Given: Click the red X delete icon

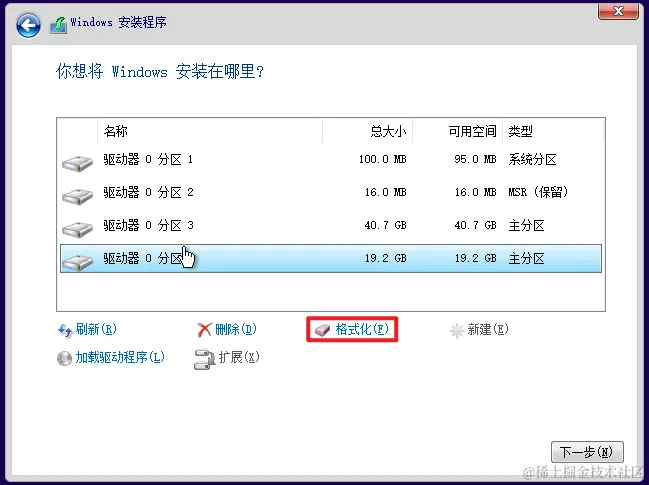Looking at the screenshot, I should coord(204,330).
